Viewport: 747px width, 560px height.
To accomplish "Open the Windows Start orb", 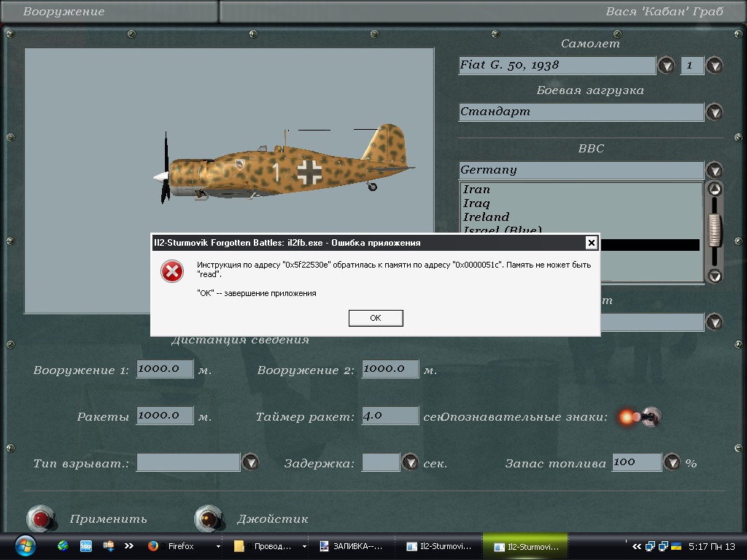I will [x=25, y=546].
